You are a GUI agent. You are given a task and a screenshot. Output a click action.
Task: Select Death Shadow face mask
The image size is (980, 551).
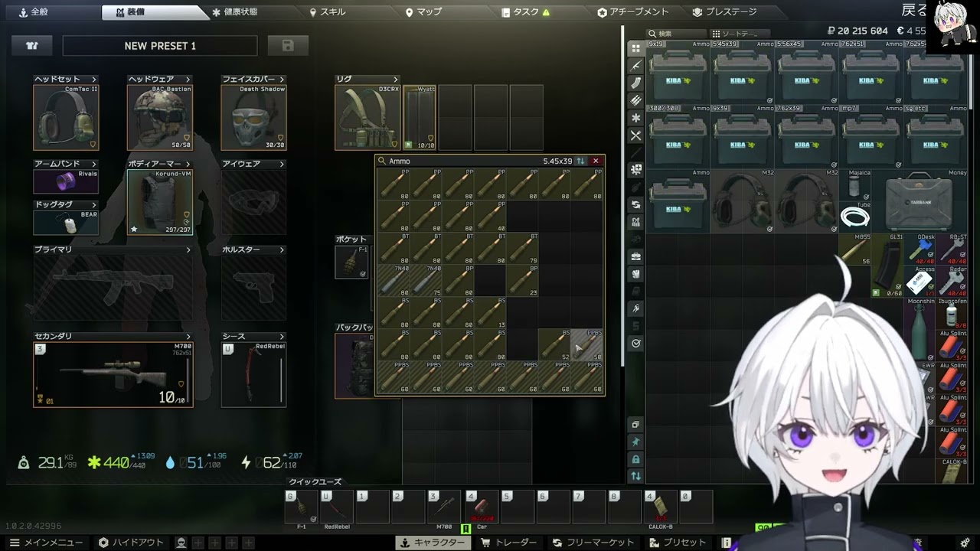(x=253, y=117)
